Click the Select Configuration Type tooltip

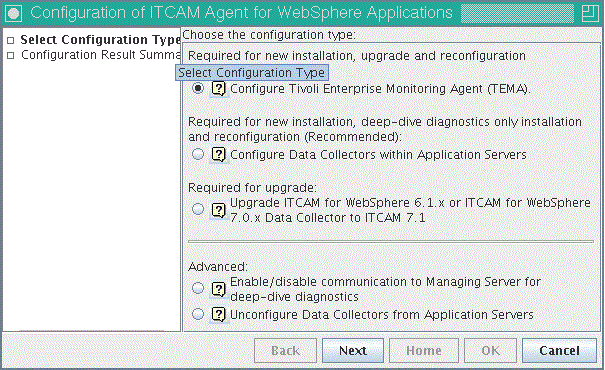pyautogui.click(x=252, y=73)
